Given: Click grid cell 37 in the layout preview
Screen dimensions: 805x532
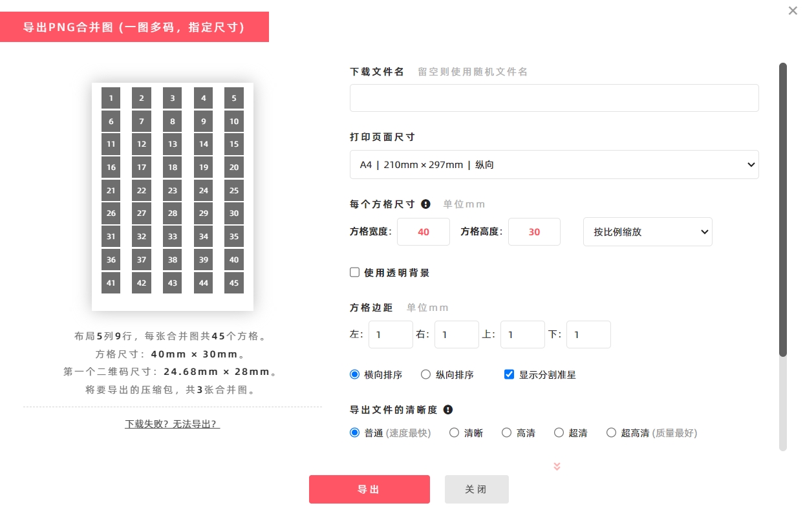Looking at the screenshot, I should [x=142, y=260].
